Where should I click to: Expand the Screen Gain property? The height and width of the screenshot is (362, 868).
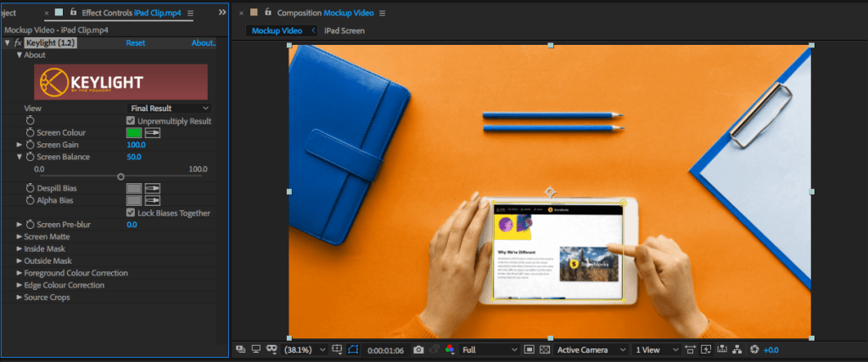[x=20, y=145]
